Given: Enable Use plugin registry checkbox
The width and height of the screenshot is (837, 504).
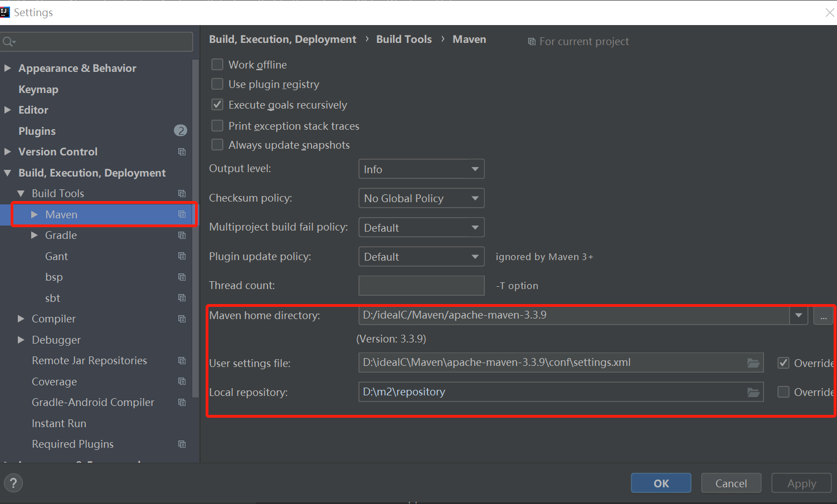Looking at the screenshot, I should pos(217,84).
